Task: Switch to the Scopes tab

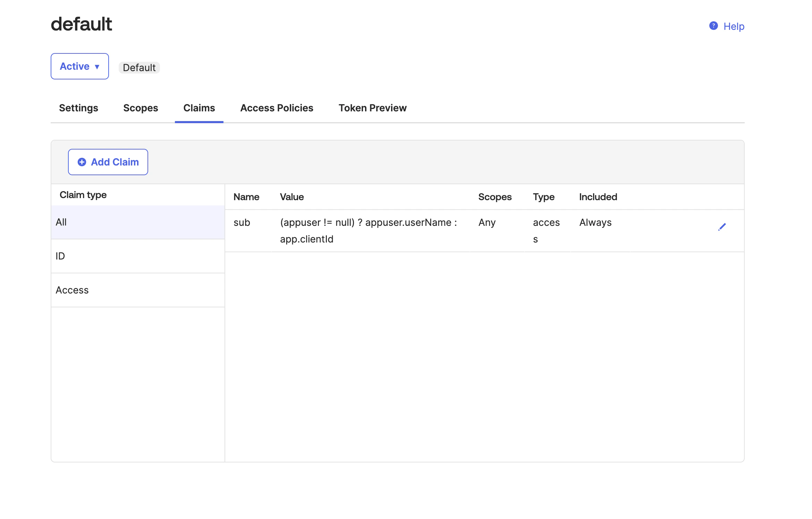Action: 141,108
